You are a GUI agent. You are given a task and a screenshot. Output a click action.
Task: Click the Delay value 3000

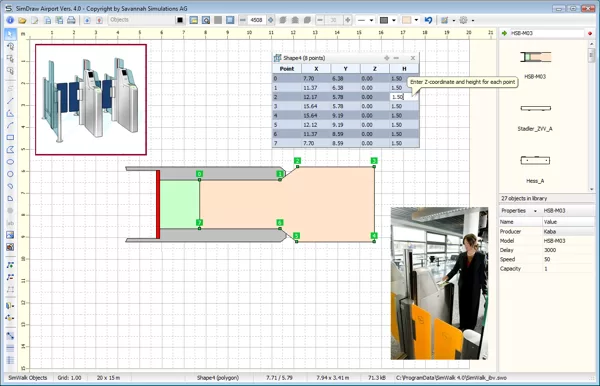[550, 250]
